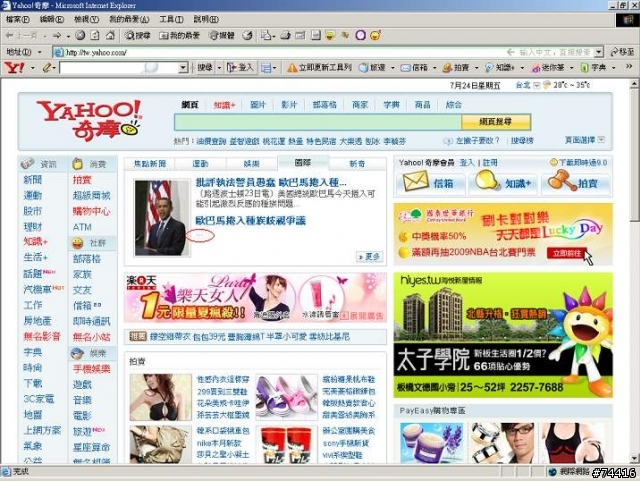Open the 工具(T) Tools menu
Screen dimensions: 640x481
pos(171,20)
